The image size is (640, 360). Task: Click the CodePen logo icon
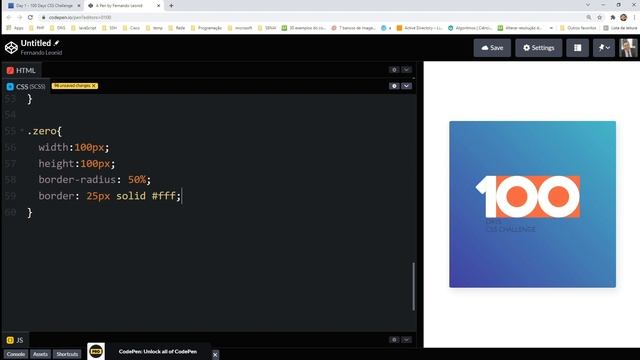11,48
